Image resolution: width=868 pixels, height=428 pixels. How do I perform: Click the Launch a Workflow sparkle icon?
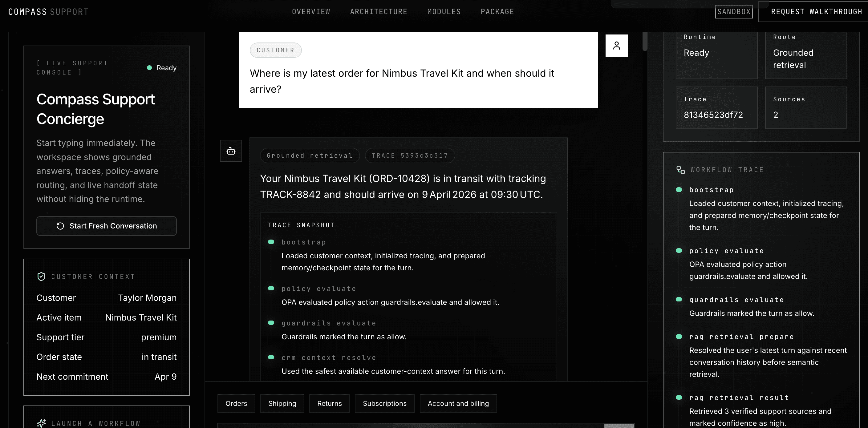coord(41,423)
